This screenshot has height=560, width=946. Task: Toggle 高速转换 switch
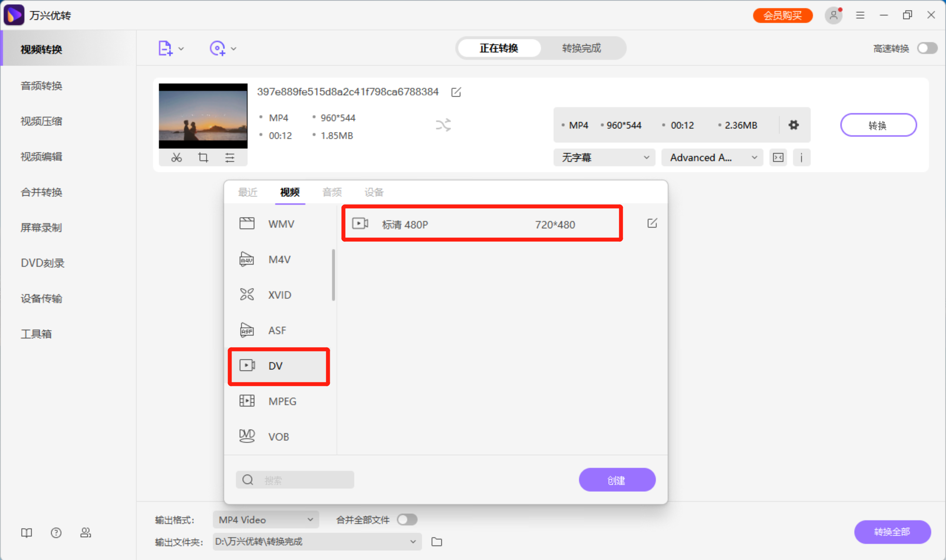(x=927, y=48)
